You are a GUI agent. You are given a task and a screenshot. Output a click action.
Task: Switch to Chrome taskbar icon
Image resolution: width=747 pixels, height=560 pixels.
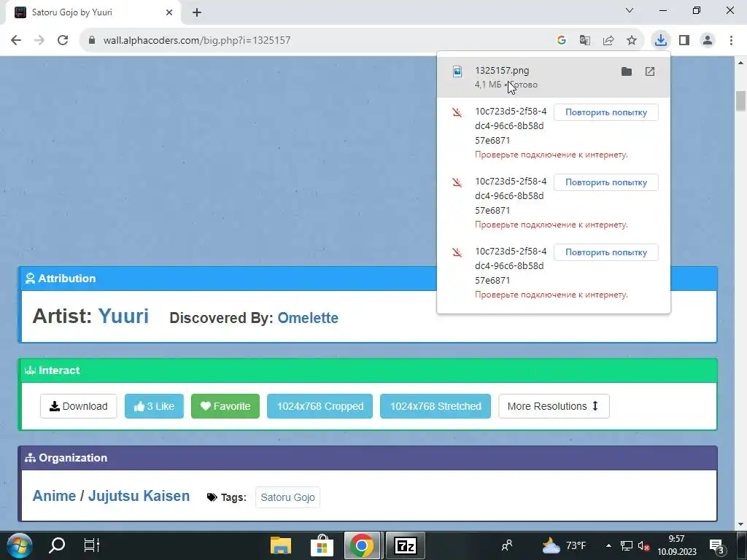coord(362,545)
